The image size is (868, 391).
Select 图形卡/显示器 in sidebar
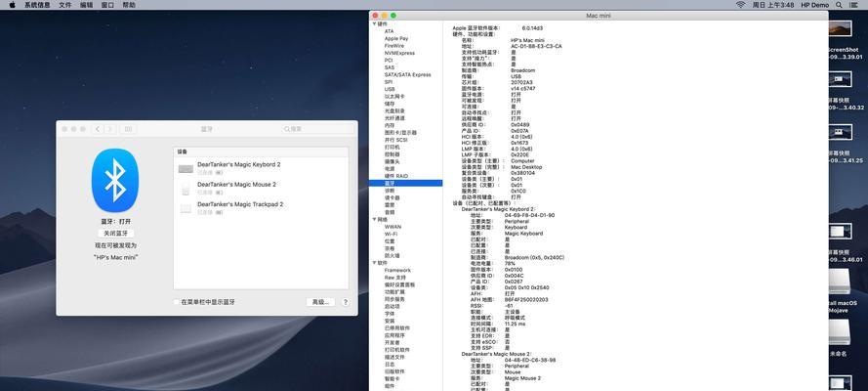coord(400,133)
